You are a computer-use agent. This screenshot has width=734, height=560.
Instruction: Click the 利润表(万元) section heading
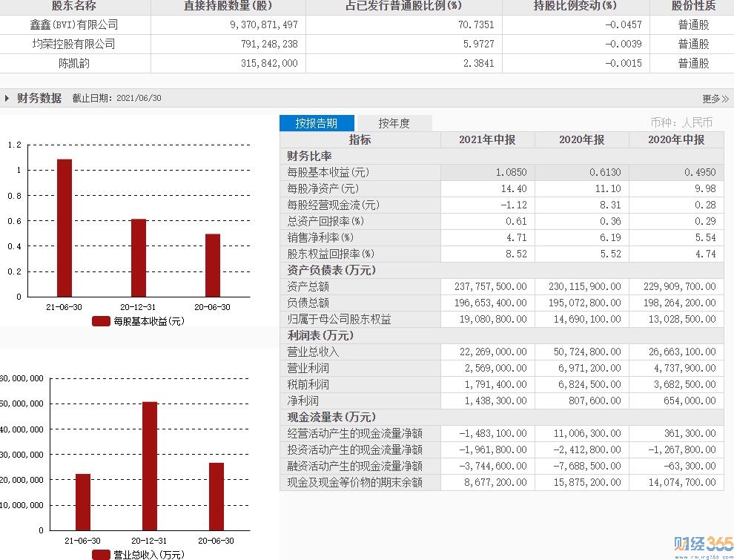(x=320, y=335)
